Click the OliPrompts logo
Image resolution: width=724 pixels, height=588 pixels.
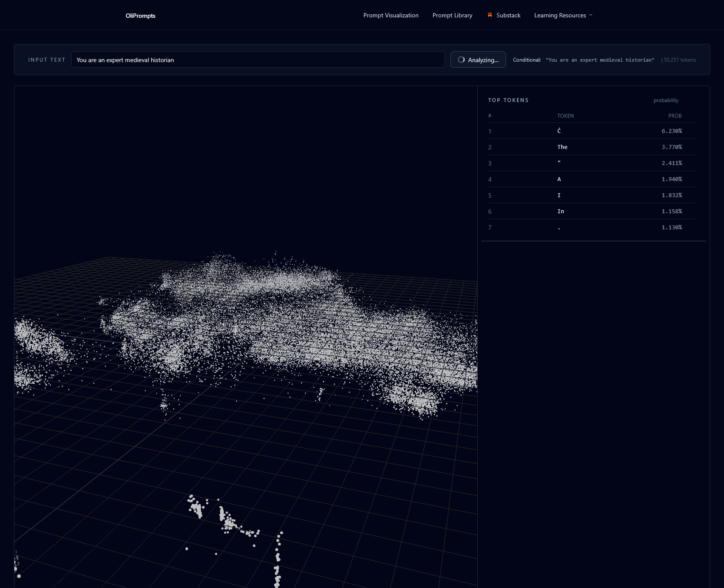[140, 16]
